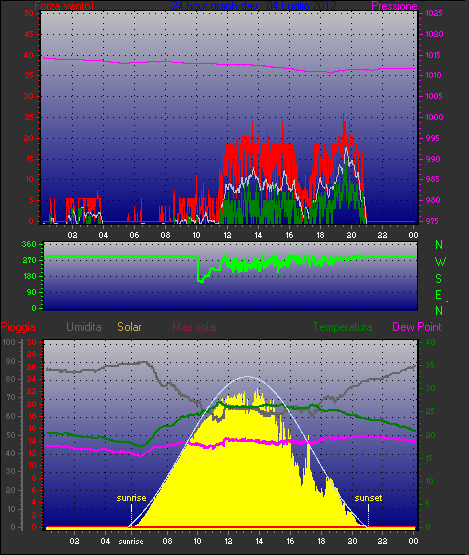Click the 'Max solar' legend label
Viewport: 469px width, 555px height.
pos(195,327)
